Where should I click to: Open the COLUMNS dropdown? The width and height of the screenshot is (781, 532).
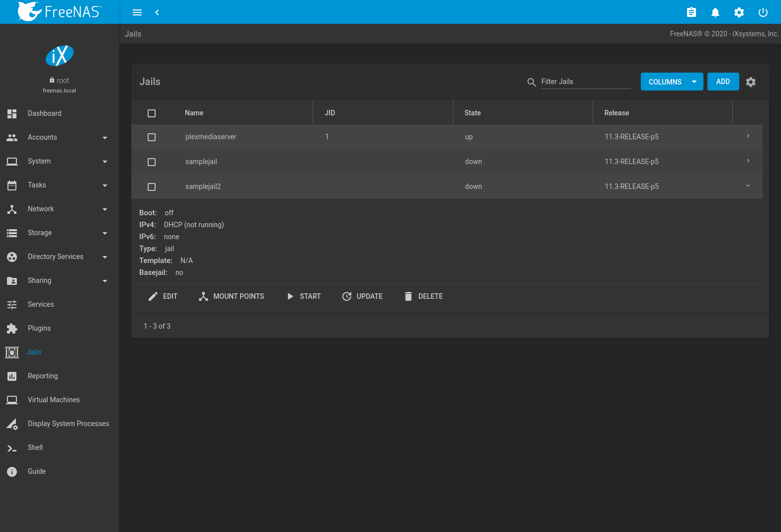[672, 82]
